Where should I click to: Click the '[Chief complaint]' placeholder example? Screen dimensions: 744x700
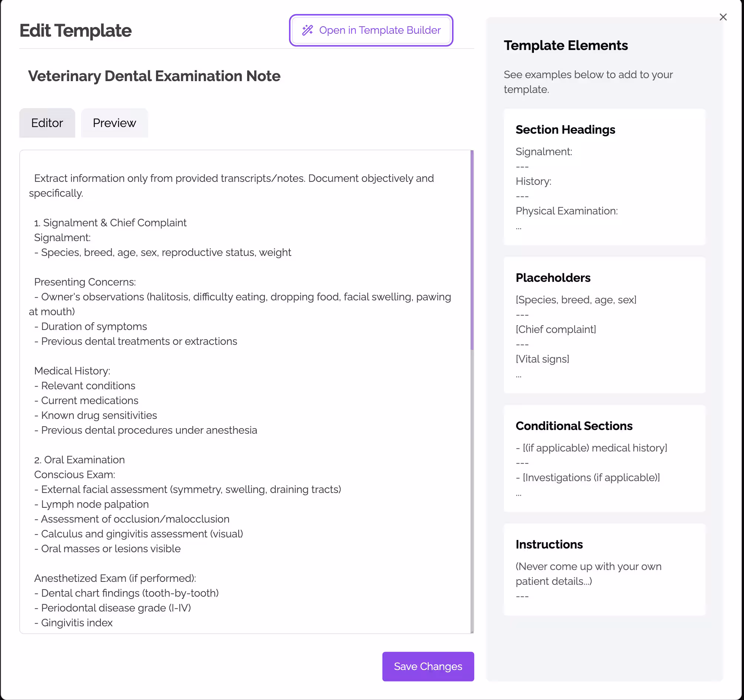tap(555, 330)
